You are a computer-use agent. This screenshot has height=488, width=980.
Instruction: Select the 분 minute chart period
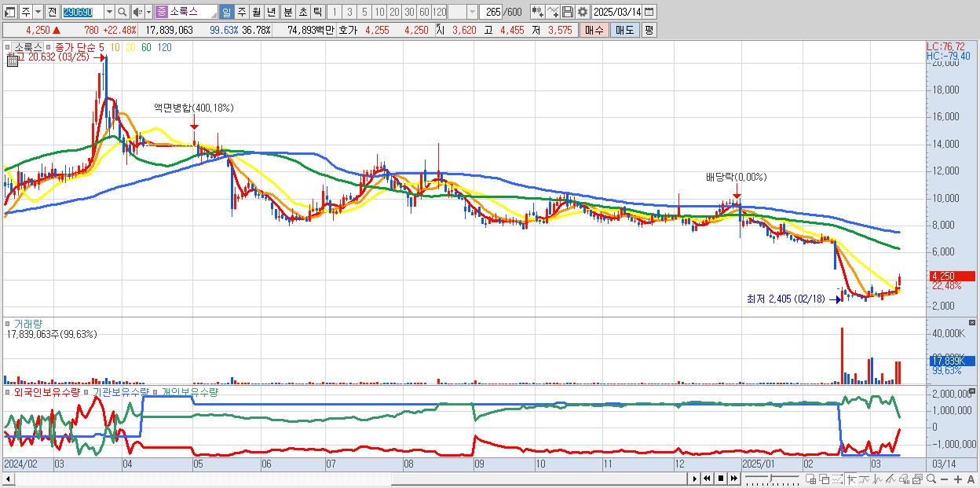(x=287, y=12)
